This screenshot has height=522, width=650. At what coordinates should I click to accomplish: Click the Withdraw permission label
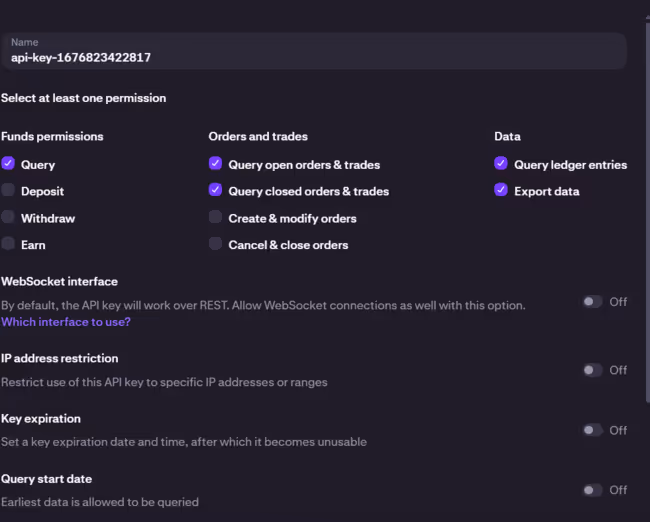coord(48,218)
